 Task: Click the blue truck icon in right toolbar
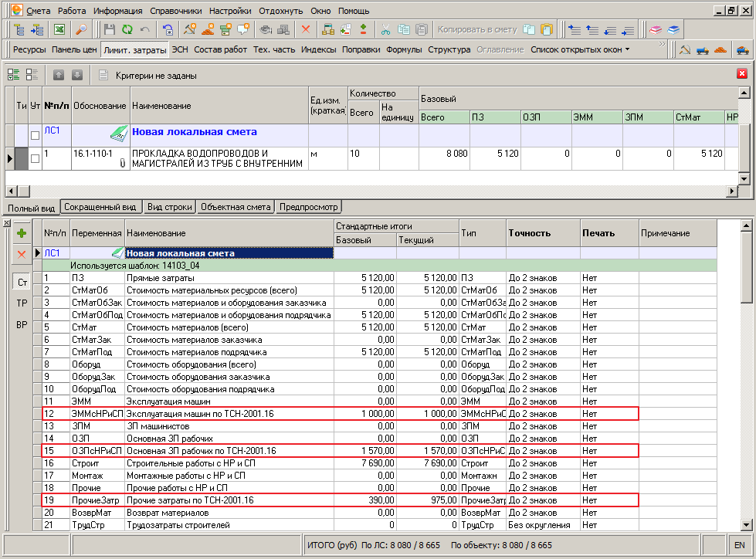tap(703, 49)
